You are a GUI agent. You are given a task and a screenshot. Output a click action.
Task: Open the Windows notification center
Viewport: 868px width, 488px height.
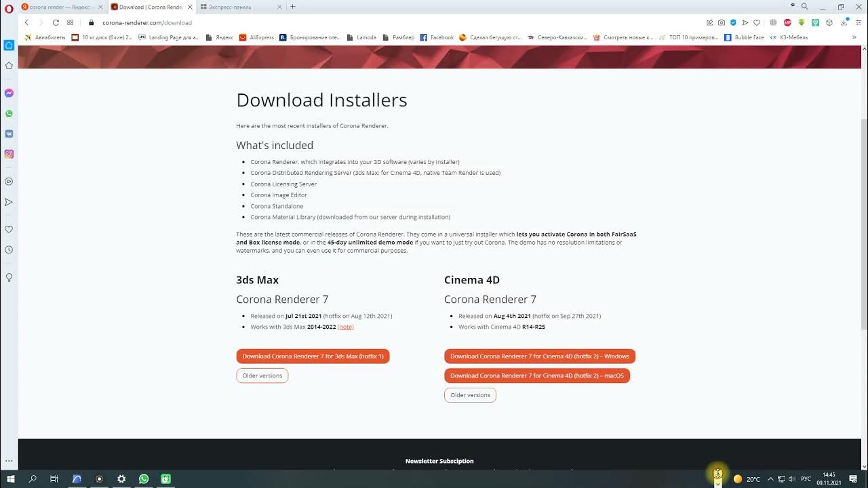tap(853, 479)
